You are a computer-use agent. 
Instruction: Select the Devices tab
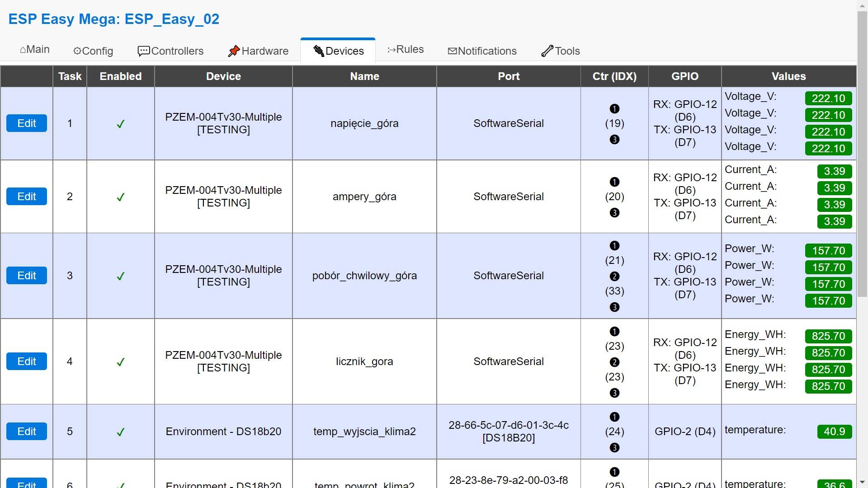[x=338, y=51]
